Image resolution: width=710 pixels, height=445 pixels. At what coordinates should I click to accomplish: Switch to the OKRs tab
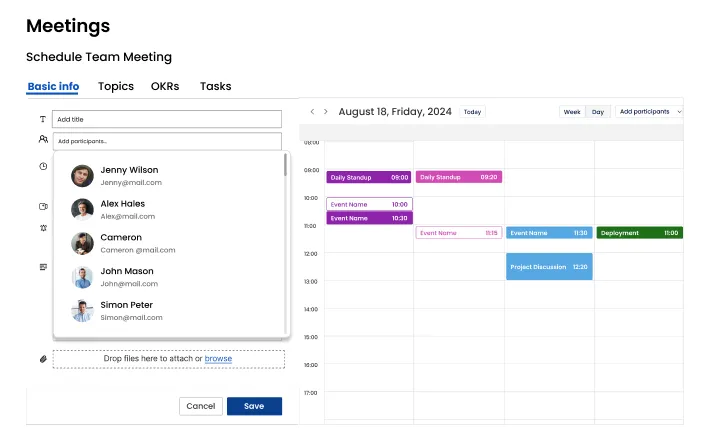tap(165, 87)
